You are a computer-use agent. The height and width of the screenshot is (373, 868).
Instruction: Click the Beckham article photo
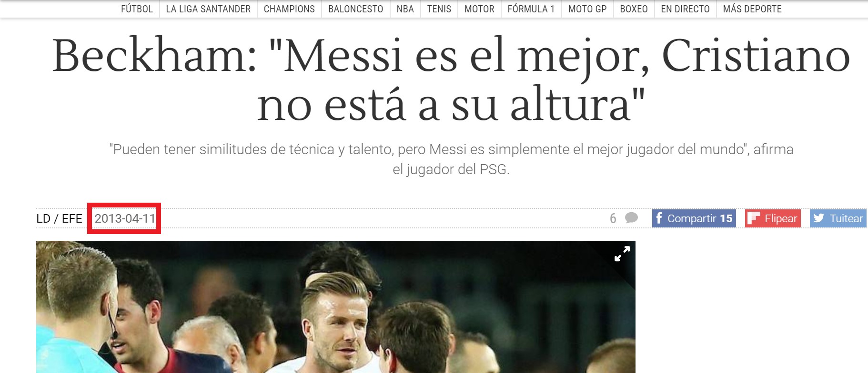(336, 307)
